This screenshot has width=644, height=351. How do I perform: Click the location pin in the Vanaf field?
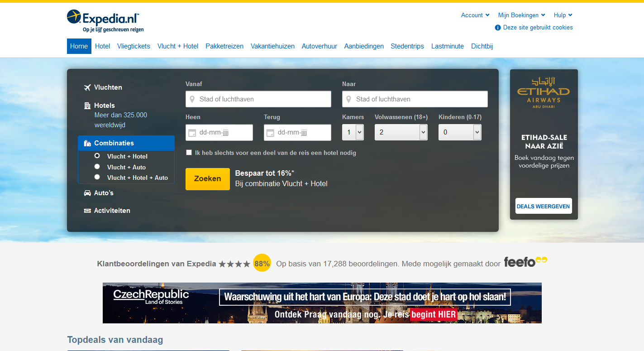coord(192,99)
